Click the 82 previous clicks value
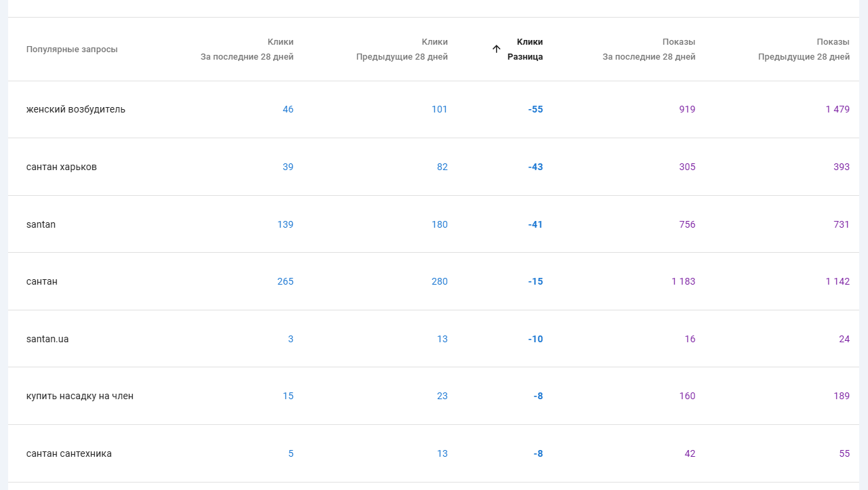This screenshot has height=490, width=868. (x=442, y=167)
